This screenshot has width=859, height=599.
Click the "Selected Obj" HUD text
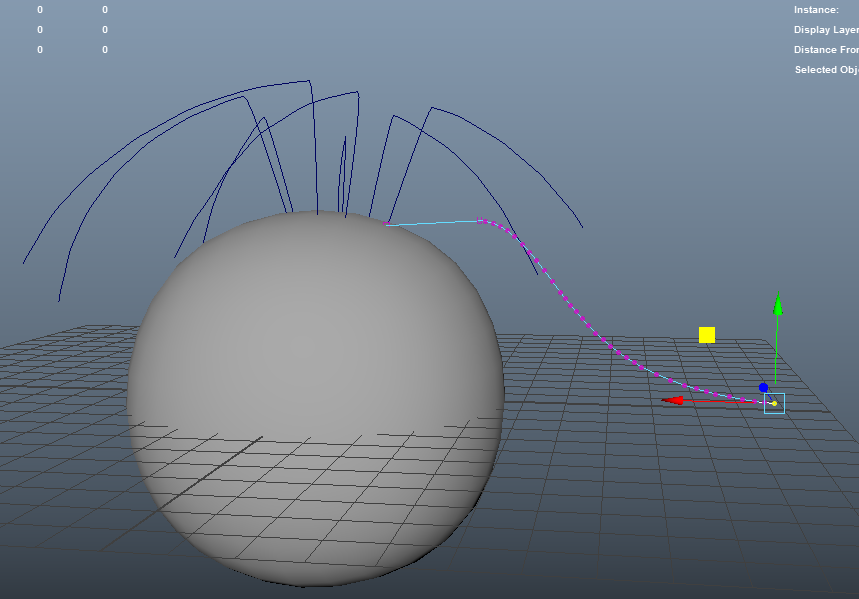point(826,70)
